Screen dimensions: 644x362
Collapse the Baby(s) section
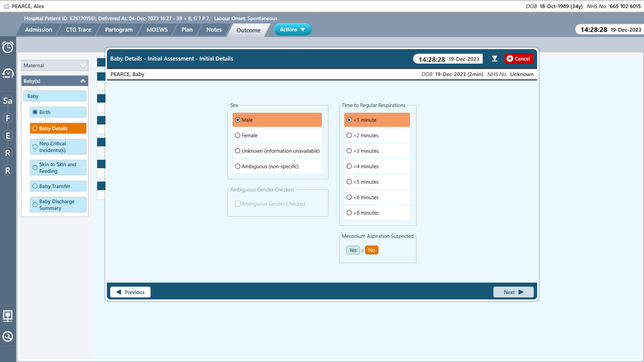coord(55,81)
